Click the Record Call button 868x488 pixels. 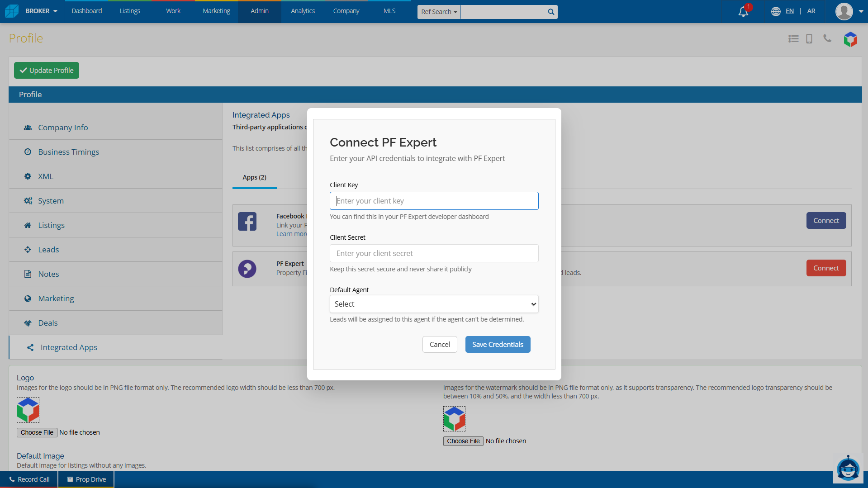(29, 479)
